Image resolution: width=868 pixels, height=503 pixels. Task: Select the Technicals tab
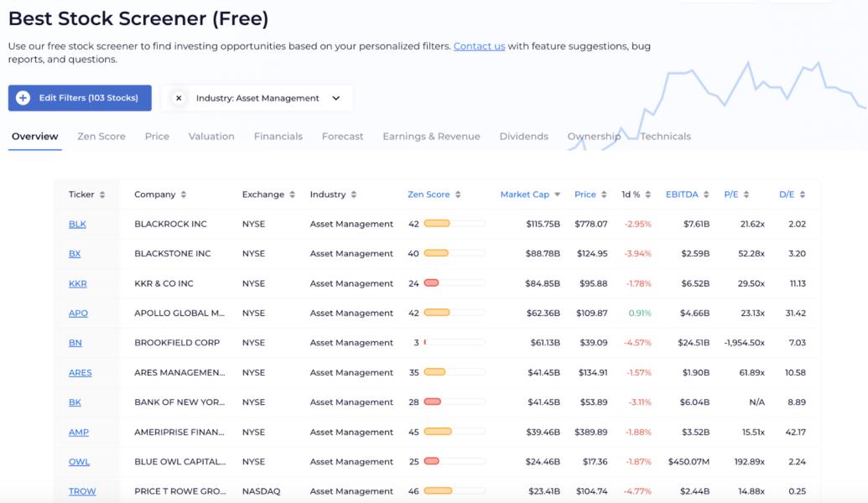[665, 136]
